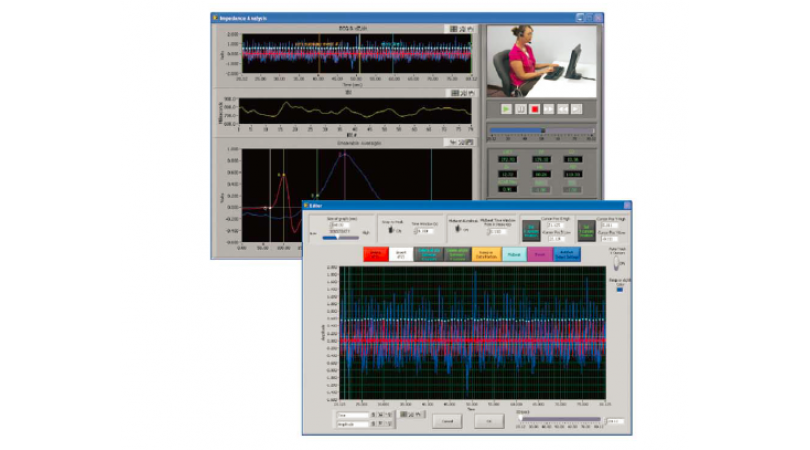Click the pause button under video
810x450 pixels.
tap(520, 108)
